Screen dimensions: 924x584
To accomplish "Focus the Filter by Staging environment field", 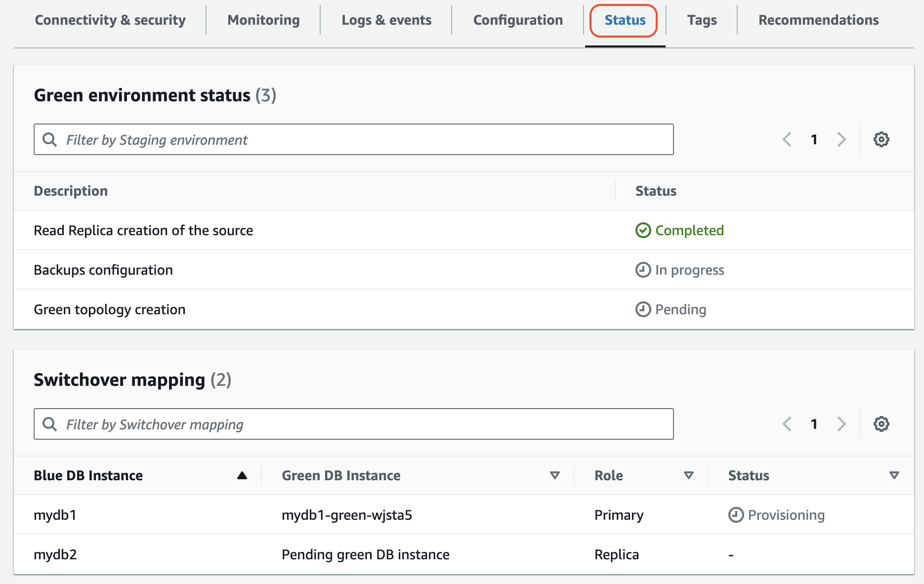I will pos(353,140).
